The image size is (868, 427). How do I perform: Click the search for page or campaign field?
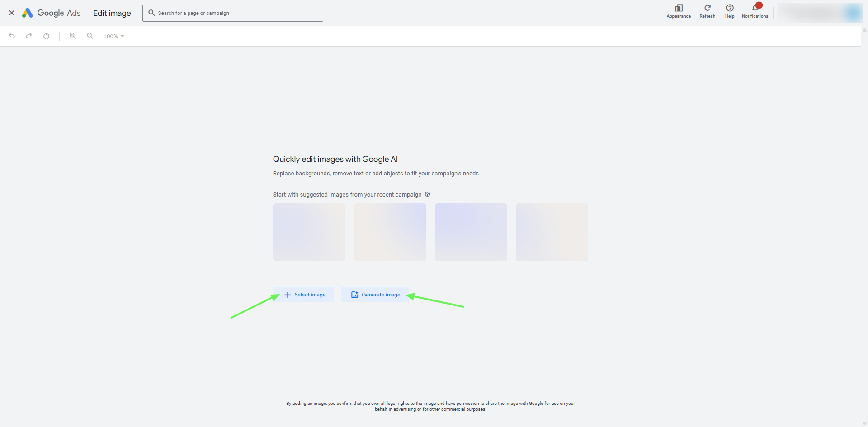pos(232,13)
